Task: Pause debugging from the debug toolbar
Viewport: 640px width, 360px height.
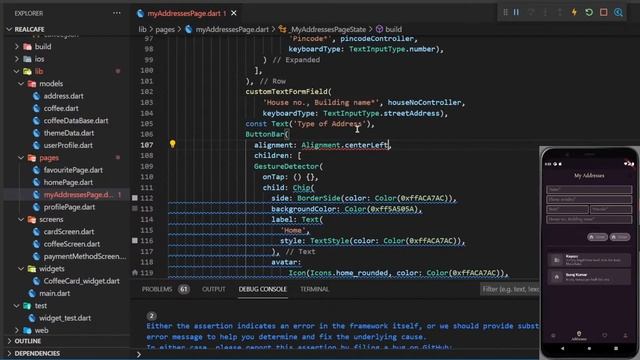Action: click(x=516, y=13)
